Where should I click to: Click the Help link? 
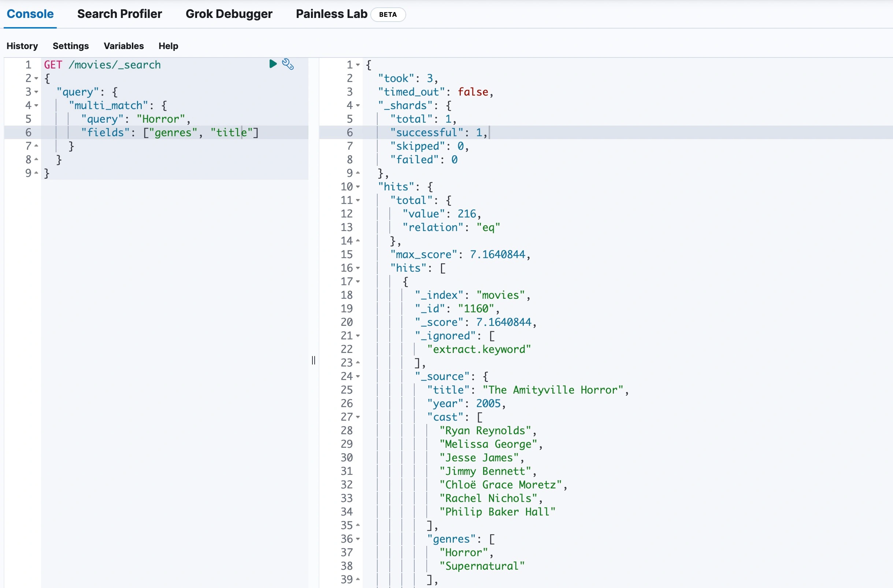[x=168, y=46]
